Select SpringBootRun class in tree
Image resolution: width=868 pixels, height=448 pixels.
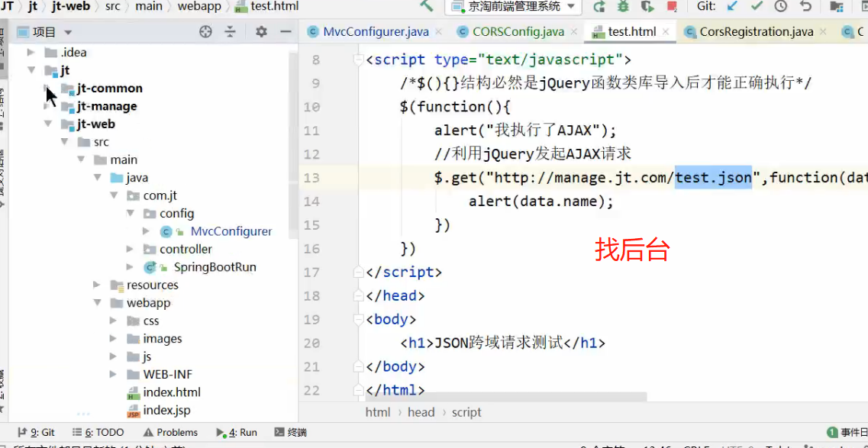215,267
